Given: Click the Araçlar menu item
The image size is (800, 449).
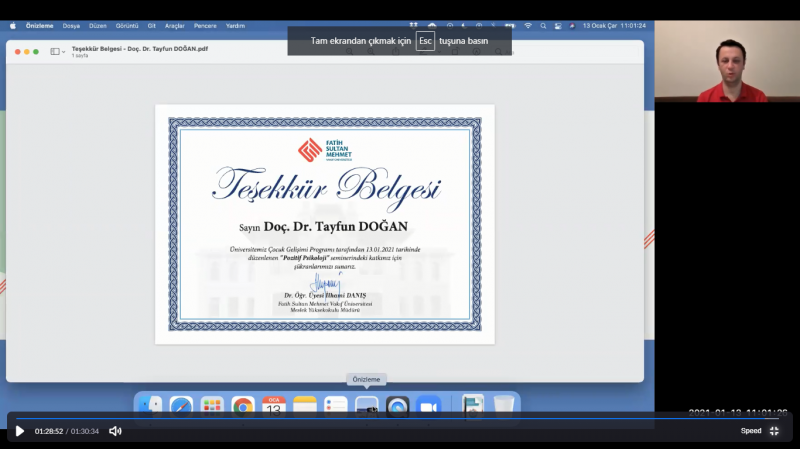Looking at the screenshot, I should 175,25.
